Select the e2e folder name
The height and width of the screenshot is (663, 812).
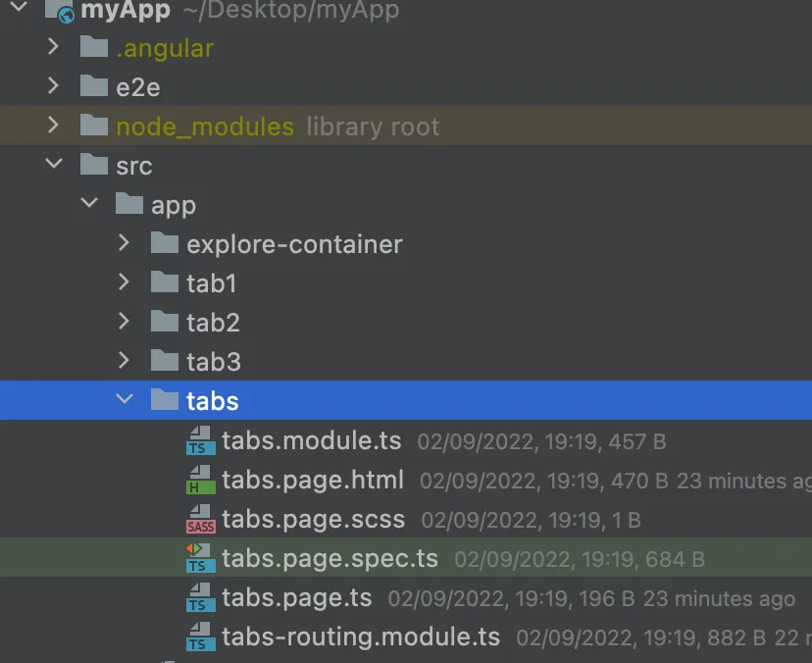pos(137,87)
